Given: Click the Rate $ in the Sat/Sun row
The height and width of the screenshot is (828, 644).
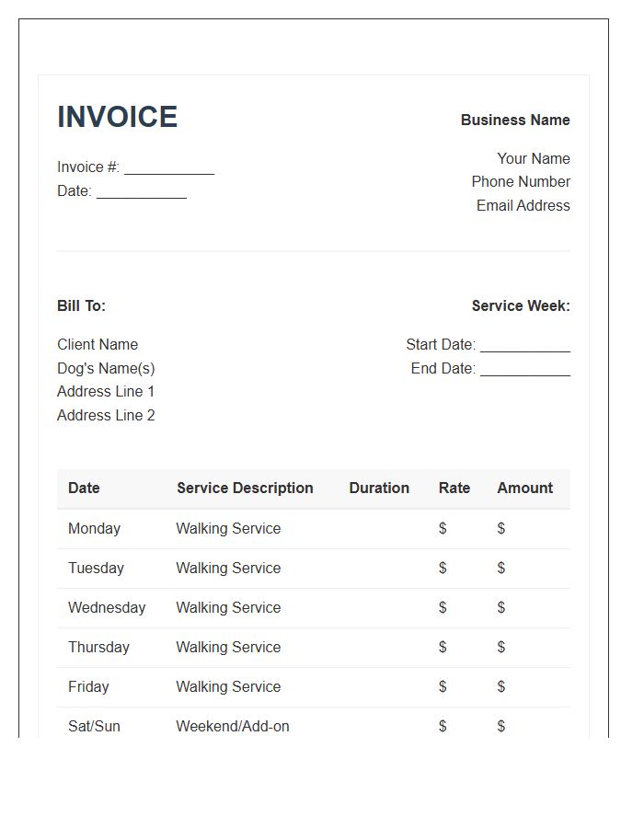Looking at the screenshot, I should (443, 727).
